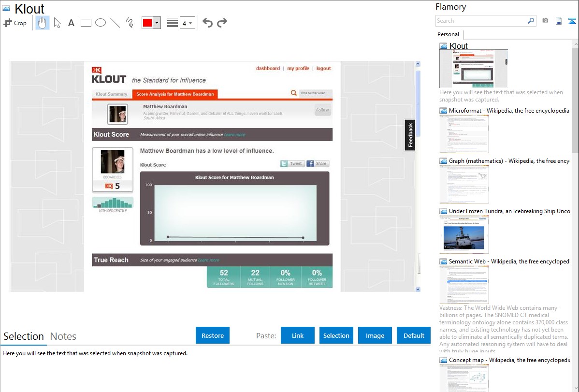Viewport: 579px width, 392px height.
Task: Click the Restore button
Action: pyautogui.click(x=213, y=335)
